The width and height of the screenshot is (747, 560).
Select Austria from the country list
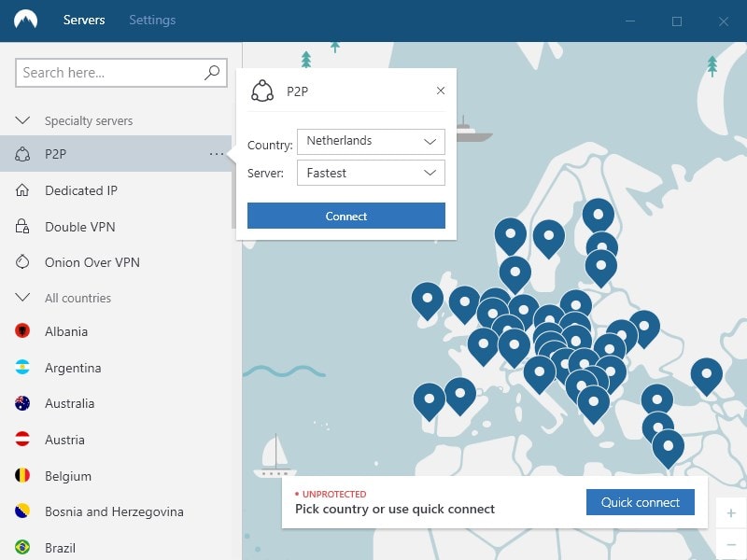click(x=64, y=440)
